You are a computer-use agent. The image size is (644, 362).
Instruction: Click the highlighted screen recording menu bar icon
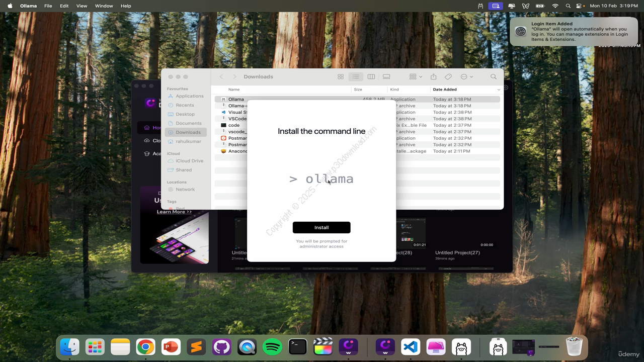pos(496,6)
